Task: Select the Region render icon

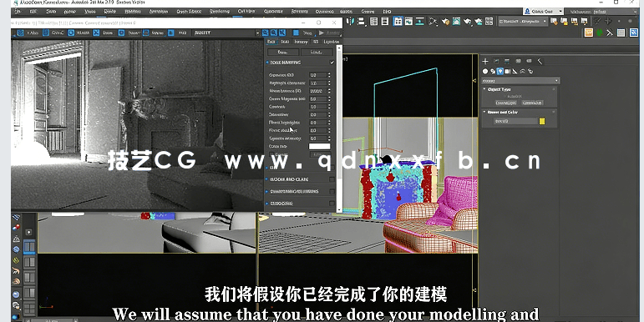Action: point(146,33)
